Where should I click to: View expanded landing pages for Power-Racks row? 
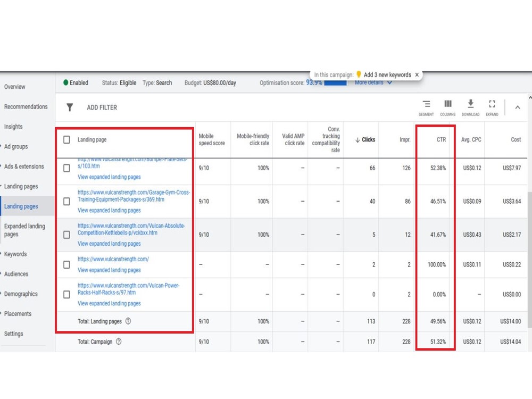click(x=109, y=303)
